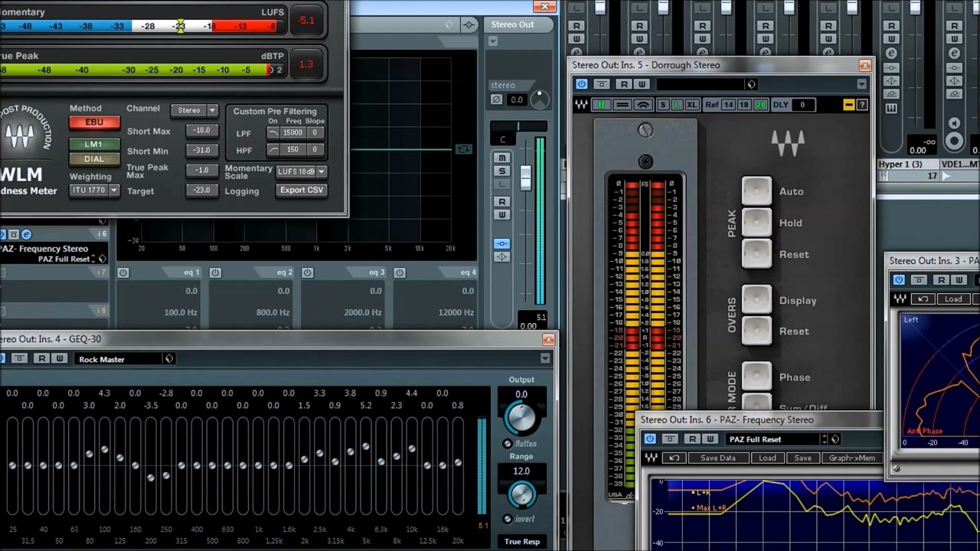Click preset diamond icon beside PAZ Full Reset slot
The height and width of the screenshot is (551, 980).
click(102, 259)
